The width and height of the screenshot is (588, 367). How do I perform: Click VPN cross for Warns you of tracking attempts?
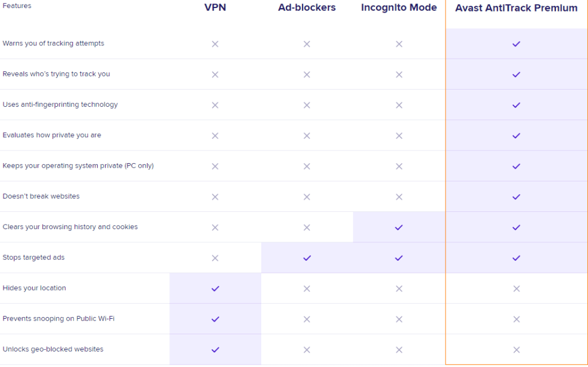215,44
